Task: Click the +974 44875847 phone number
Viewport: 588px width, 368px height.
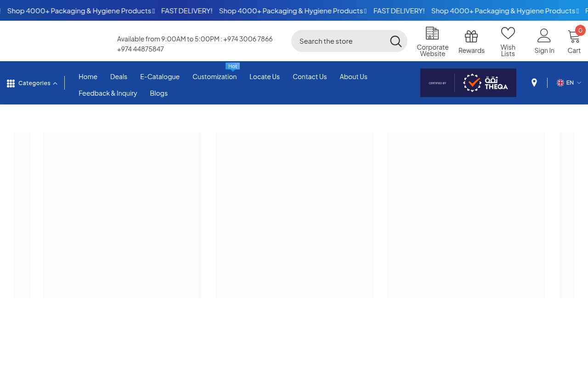Action: tap(141, 49)
